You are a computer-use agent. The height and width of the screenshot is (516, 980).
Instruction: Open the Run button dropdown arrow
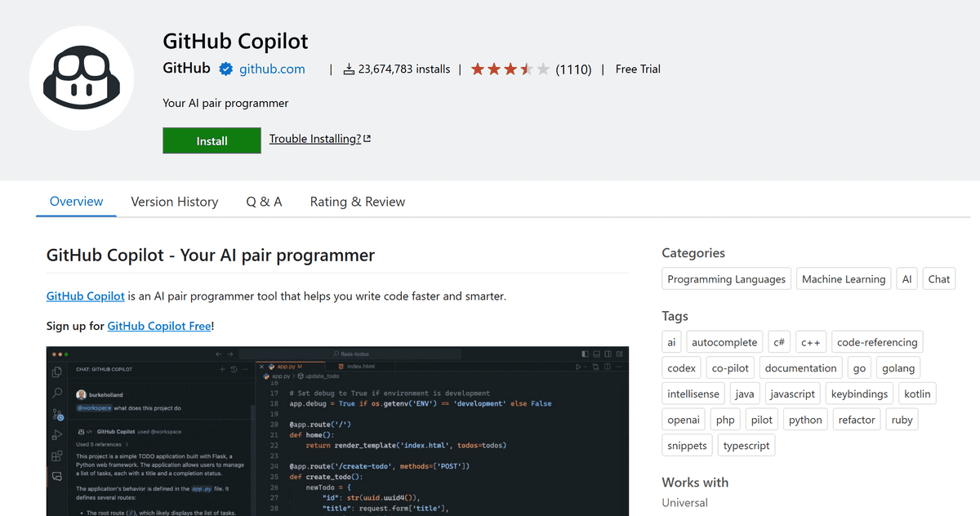click(585, 366)
